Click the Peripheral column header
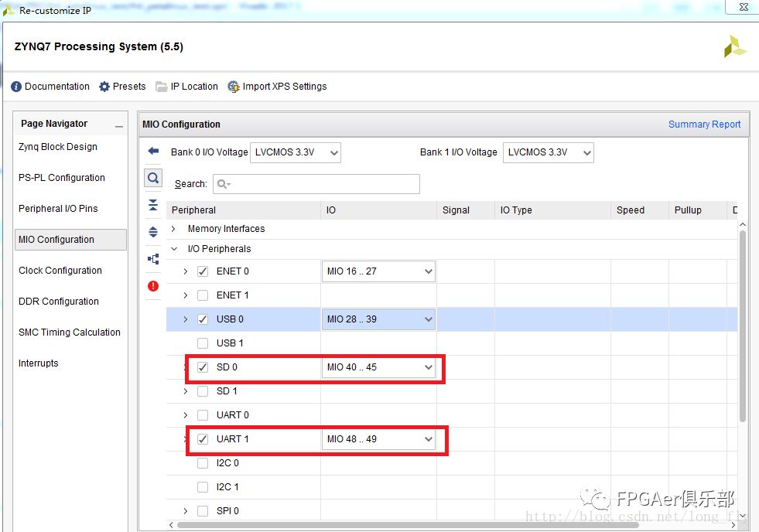The height and width of the screenshot is (532, 759). tap(244, 210)
